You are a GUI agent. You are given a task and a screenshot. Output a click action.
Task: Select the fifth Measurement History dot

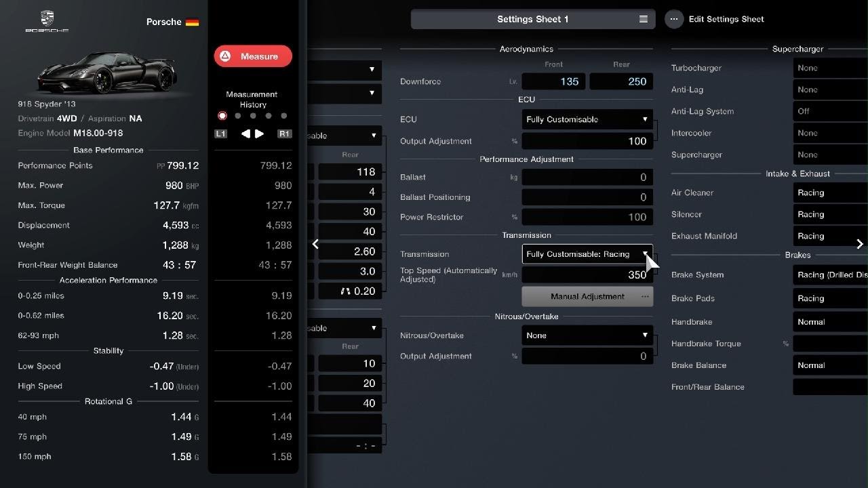(284, 116)
